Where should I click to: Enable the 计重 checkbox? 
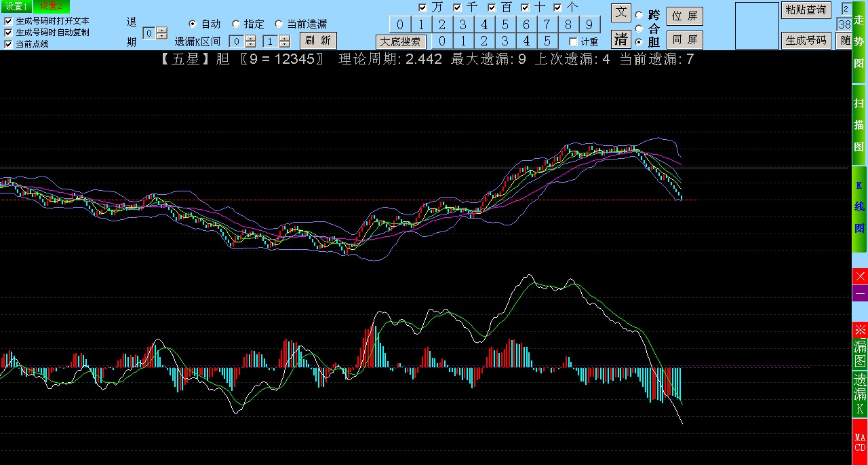[573, 41]
